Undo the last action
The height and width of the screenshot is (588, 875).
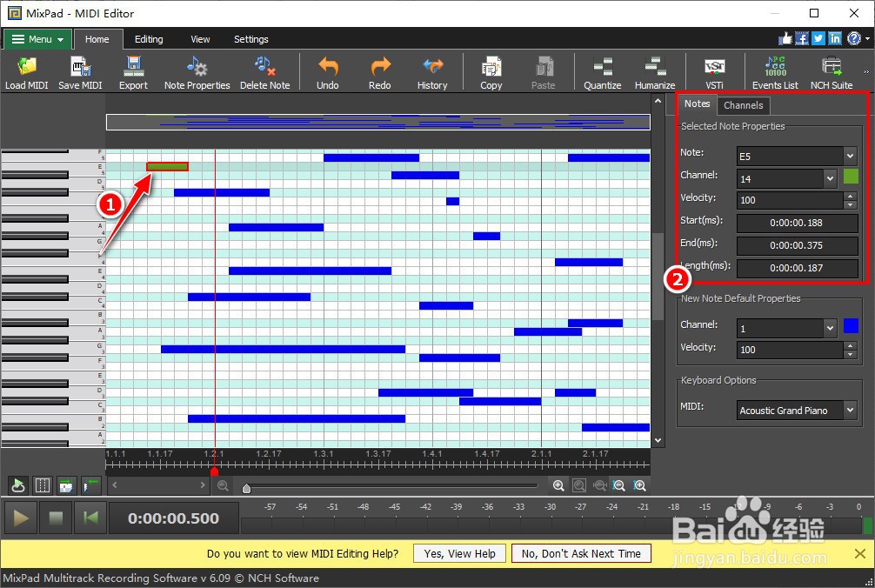click(328, 73)
